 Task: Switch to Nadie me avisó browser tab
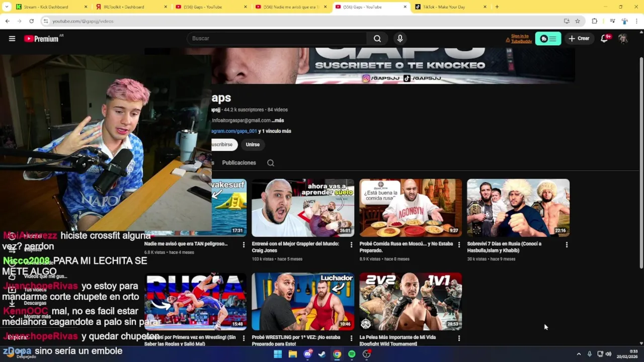pyautogui.click(x=290, y=7)
